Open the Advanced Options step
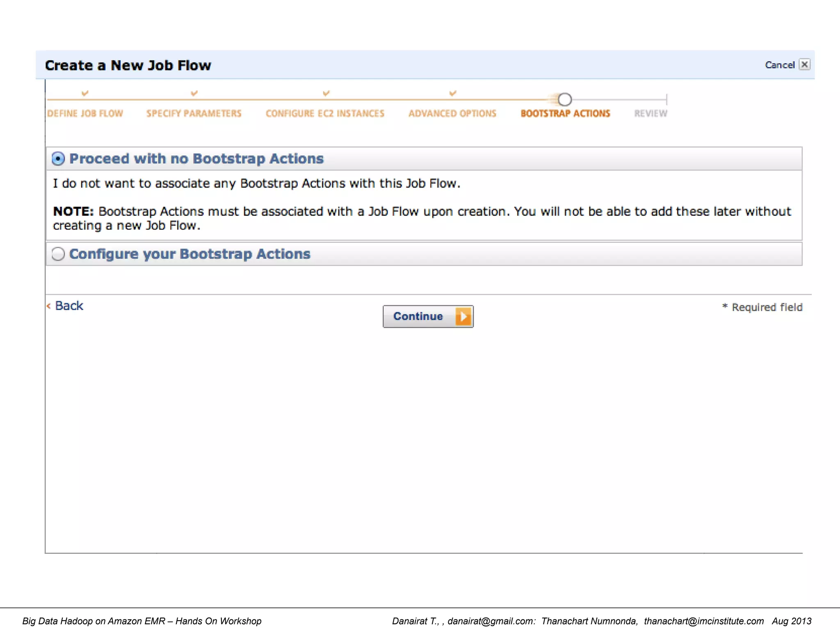This screenshot has height=630, width=840. (x=452, y=113)
